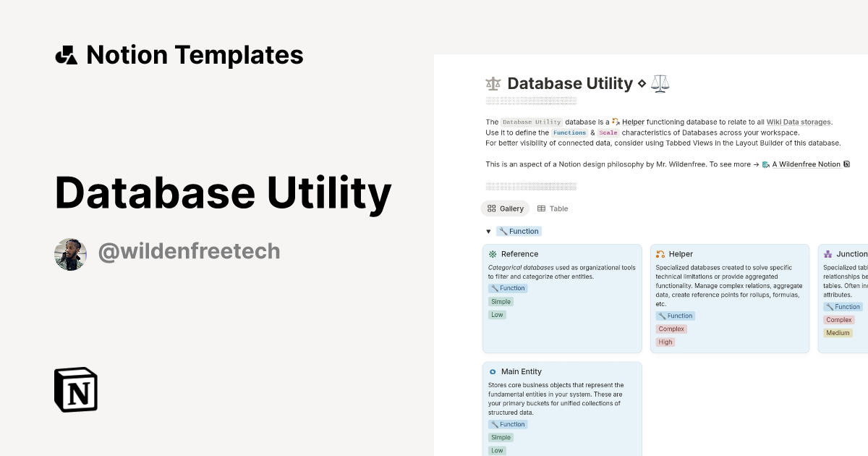The height and width of the screenshot is (456, 868).
Task: Click the asterisk icon on the Reference card
Action: pos(491,253)
